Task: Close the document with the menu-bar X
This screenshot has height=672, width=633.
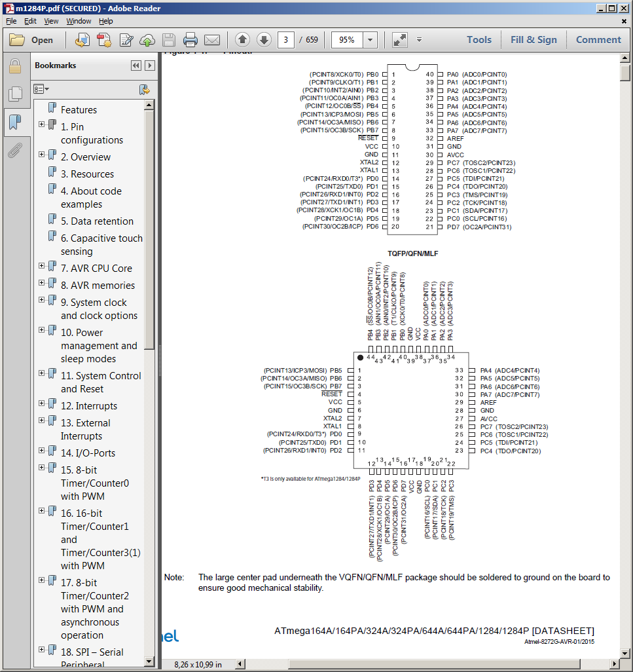Action: (624, 21)
